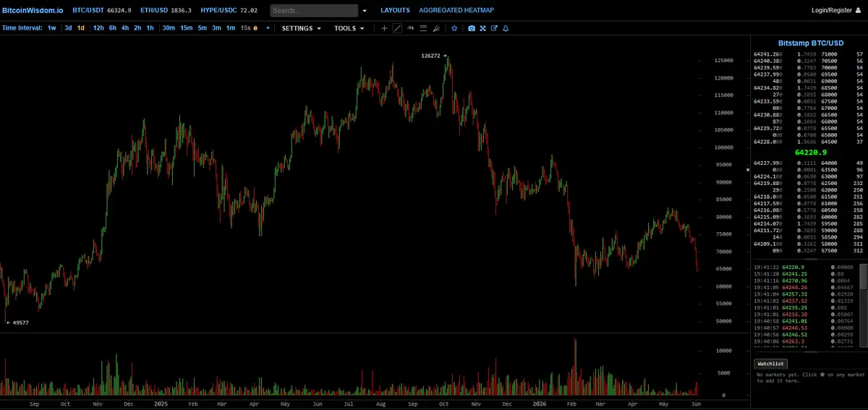Select the highlighted 1d interval
This screenshot has height=410, width=868.
pyautogui.click(x=81, y=28)
